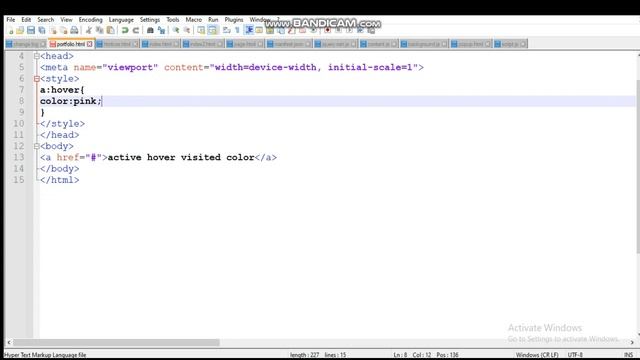Click 'length : 227' in status bar
This screenshot has width=640, height=360.
point(304,355)
